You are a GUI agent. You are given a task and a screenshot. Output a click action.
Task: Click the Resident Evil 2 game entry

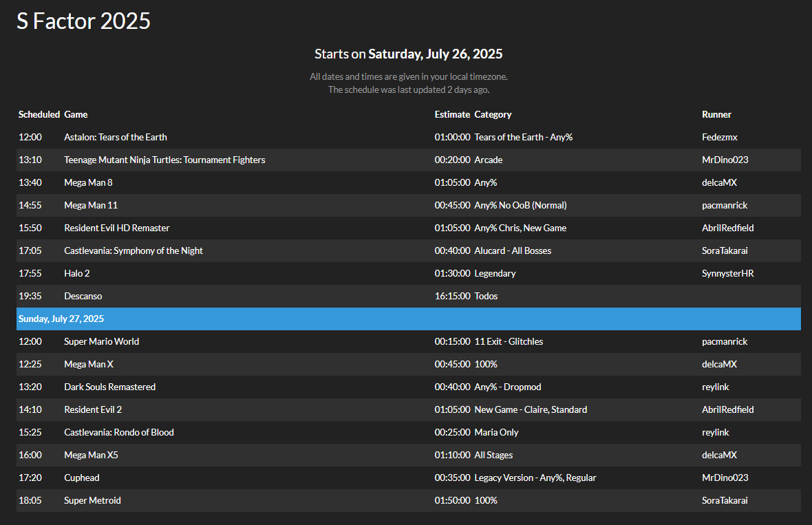93,409
